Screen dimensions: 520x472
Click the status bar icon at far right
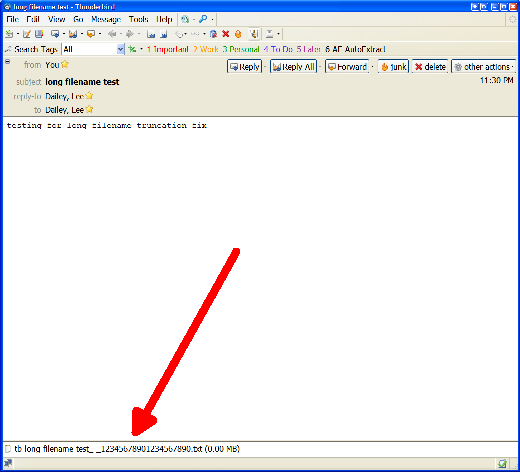pos(502,463)
